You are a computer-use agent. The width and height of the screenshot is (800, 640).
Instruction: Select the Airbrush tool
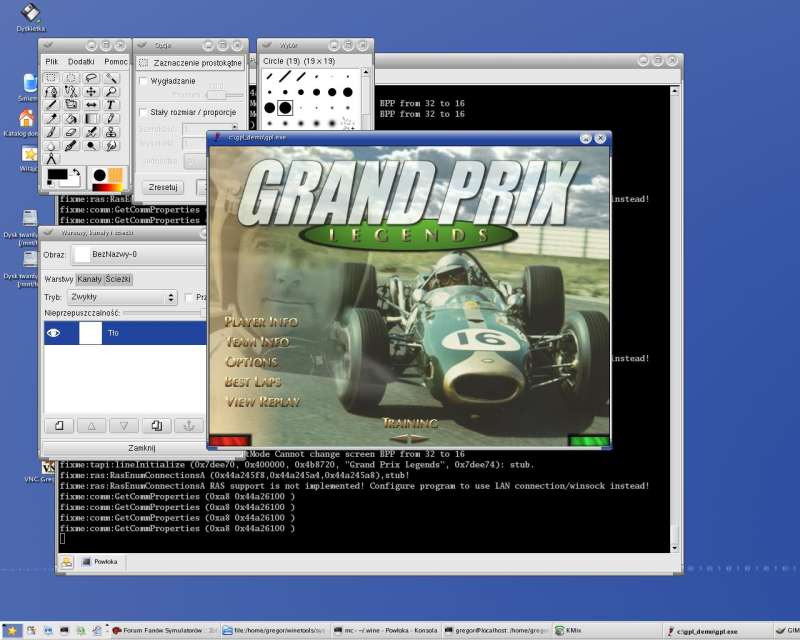[91, 132]
